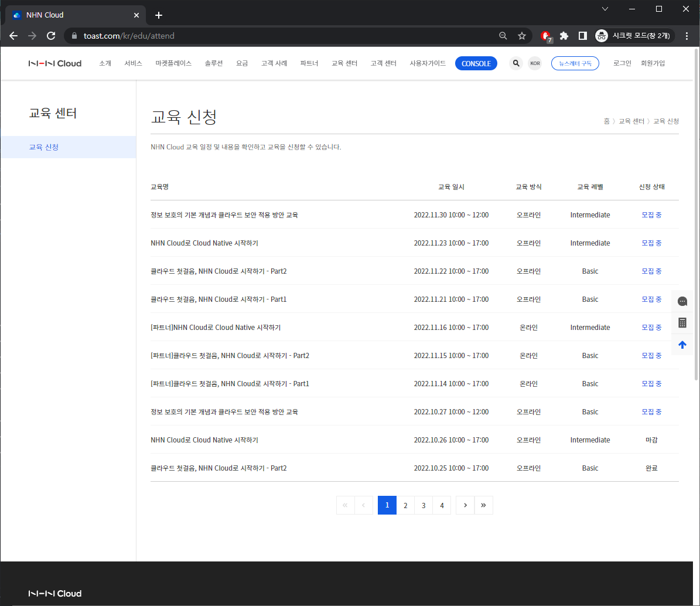This screenshot has width=700, height=606.
Task: Open the 2022.11.22 Part2 course title
Action: coord(218,271)
